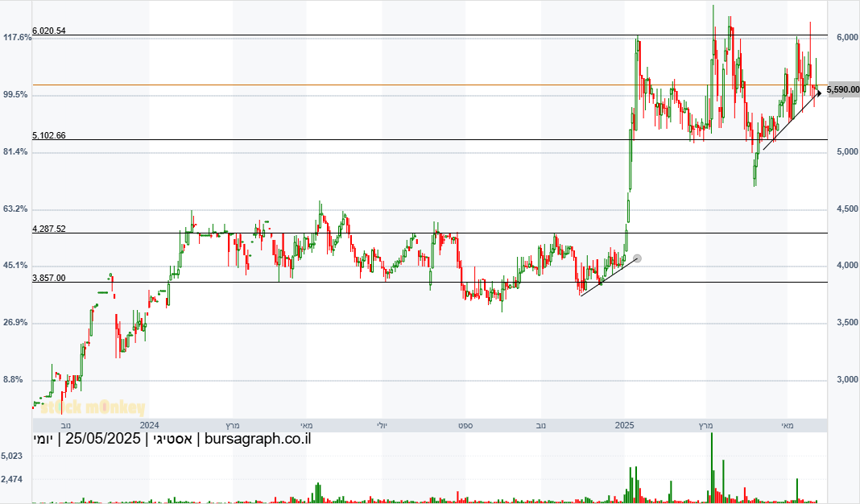Viewport: 860px width, 504px height.
Task: Click the יומי interval label in the caption
Action: (x=43, y=439)
